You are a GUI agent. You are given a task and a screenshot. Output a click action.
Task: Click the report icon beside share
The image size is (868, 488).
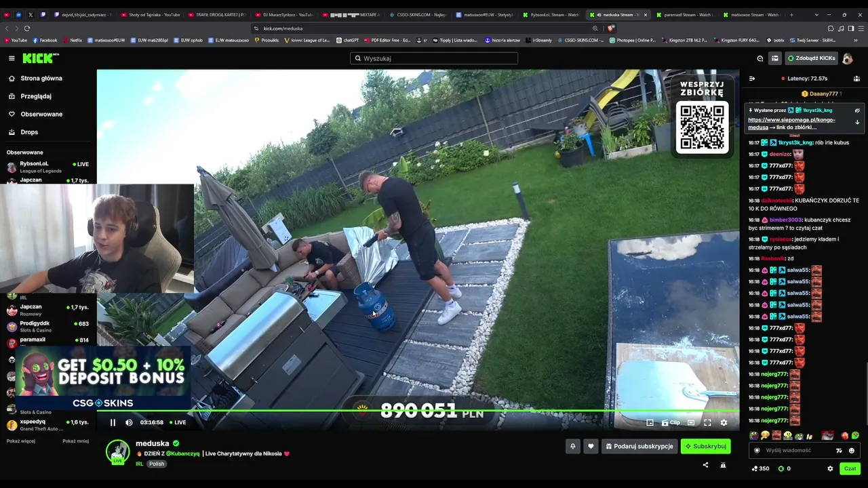click(723, 465)
